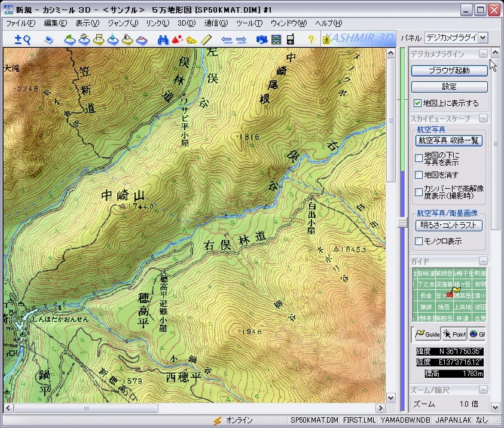The height and width of the screenshot is (428, 504).
Task: Click SP50KMAT.DIM in the status bar
Action: [x=314, y=420]
